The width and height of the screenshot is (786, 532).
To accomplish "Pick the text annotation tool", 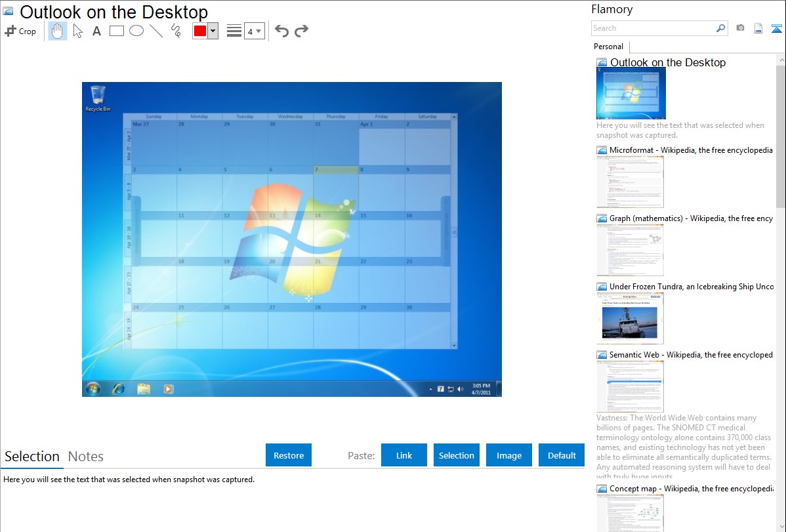I will (96, 31).
